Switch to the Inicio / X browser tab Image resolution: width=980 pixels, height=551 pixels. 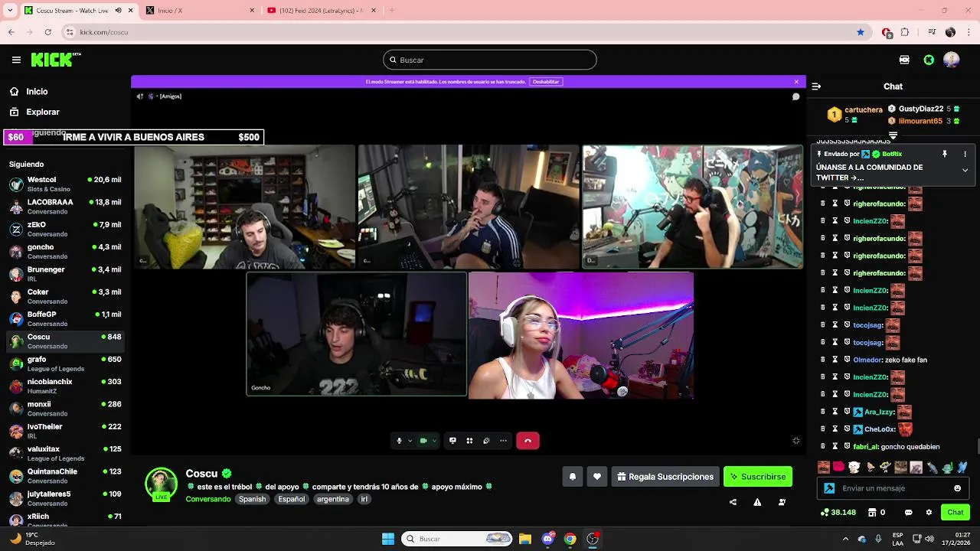(199, 11)
